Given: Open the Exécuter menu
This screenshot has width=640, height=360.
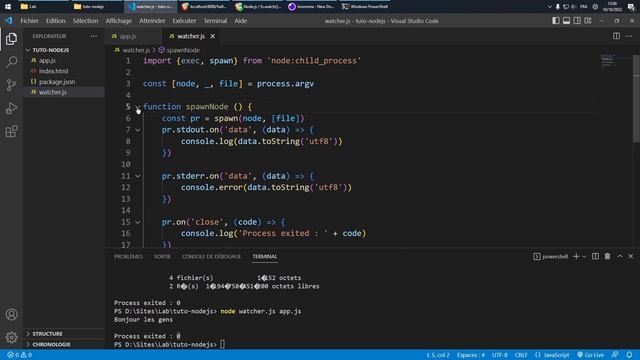Looking at the screenshot, I should point(184,21).
